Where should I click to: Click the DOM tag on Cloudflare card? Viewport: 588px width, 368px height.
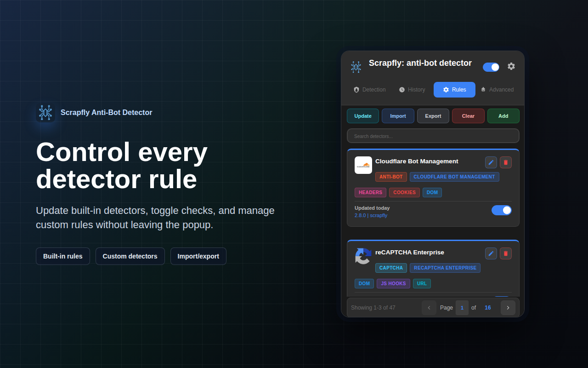tap(432, 192)
